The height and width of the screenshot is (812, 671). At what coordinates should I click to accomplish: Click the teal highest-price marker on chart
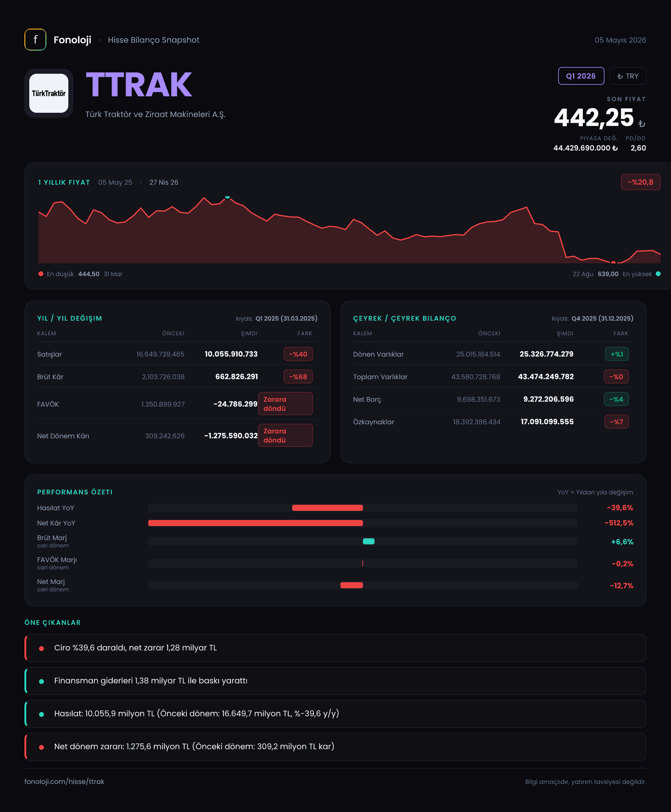[x=227, y=197]
